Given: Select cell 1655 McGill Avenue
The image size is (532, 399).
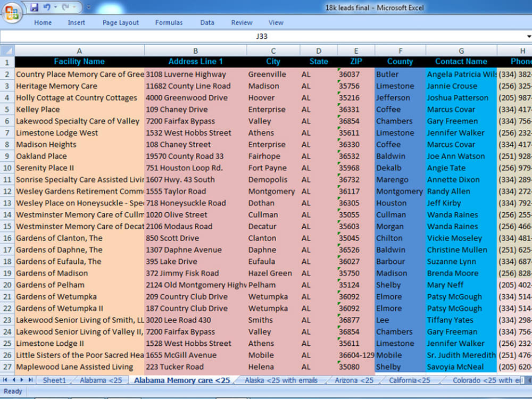Looking at the screenshot, I should [x=195, y=355].
